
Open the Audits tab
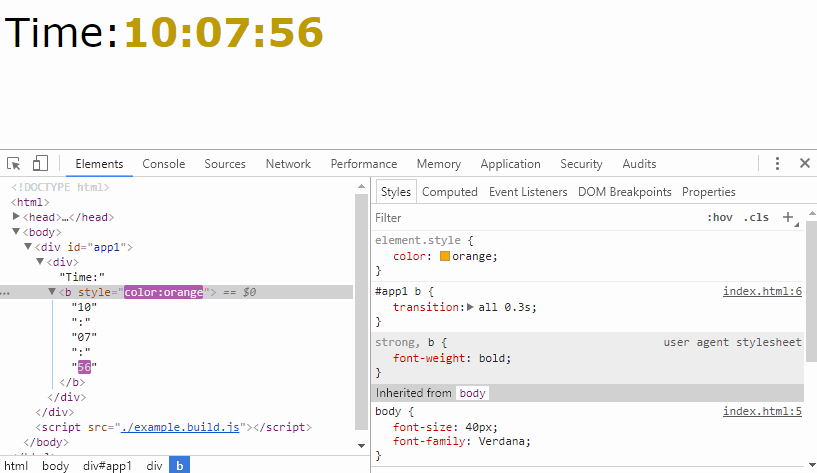pyautogui.click(x=639, y=164)
